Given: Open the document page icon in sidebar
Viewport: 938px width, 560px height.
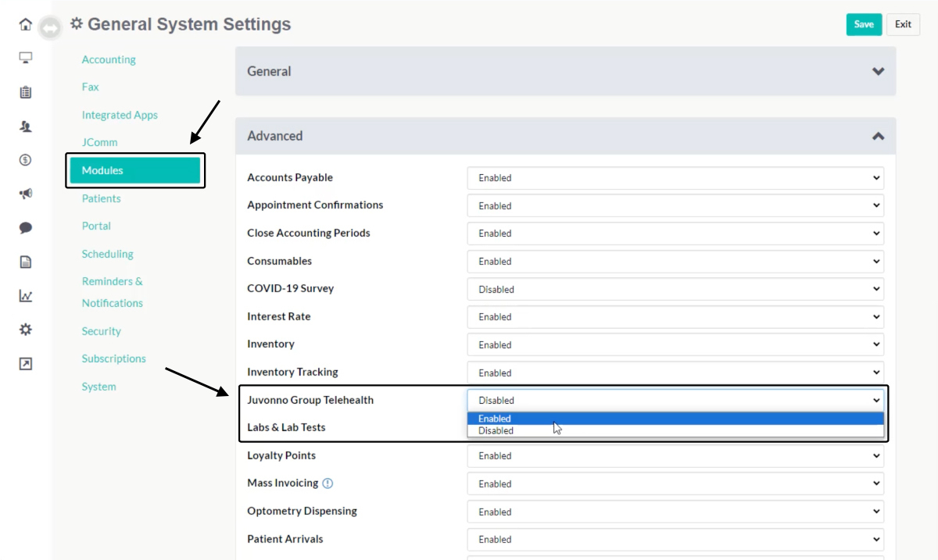Looking at the screenshot, I should point(26,262).
